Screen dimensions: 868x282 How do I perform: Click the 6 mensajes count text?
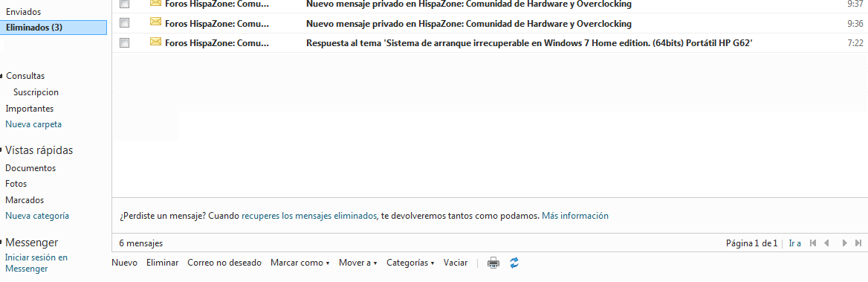pos(141,243)
